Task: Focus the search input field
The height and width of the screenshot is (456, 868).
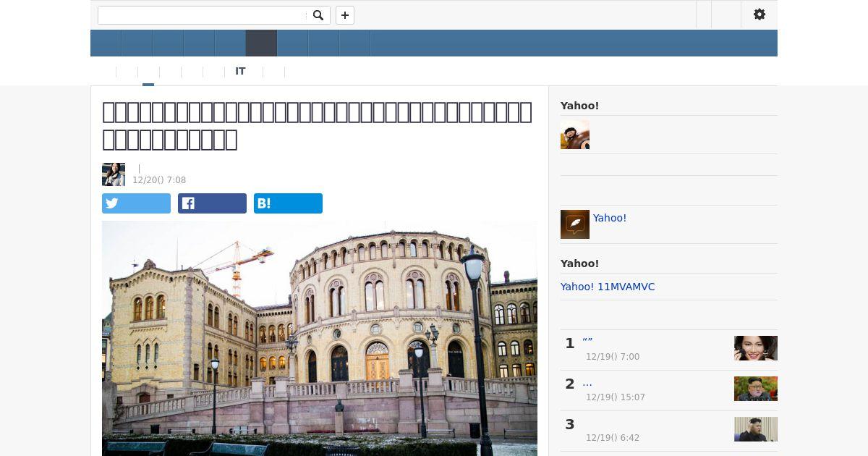Action: click(x=202, y=15)
